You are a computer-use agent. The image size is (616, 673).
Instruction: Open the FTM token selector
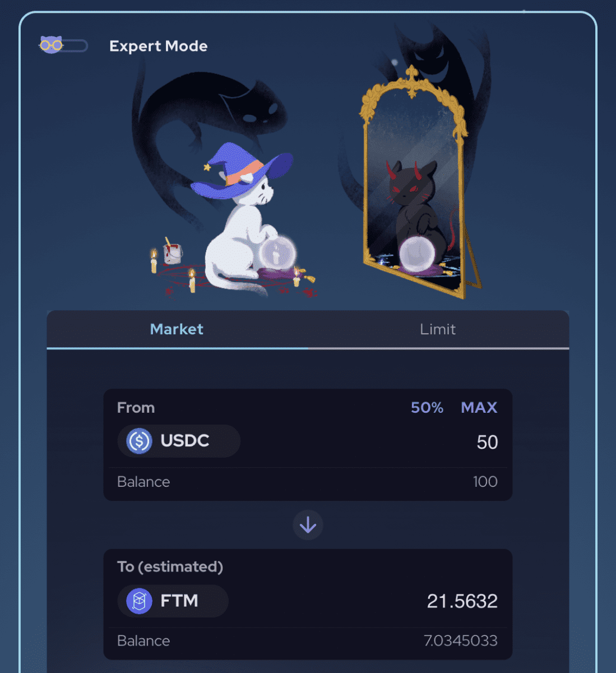pyautogui.click(x=173, y=601)
